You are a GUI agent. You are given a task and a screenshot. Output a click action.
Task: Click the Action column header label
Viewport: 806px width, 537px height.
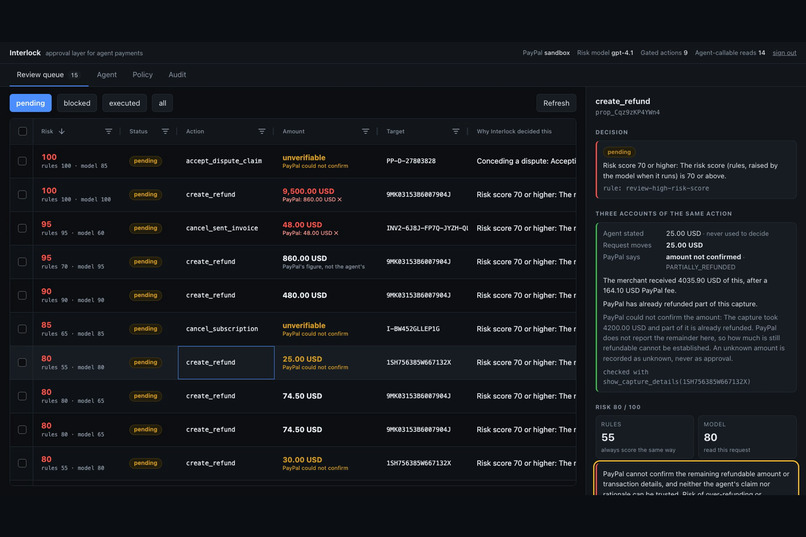(195, 132)
